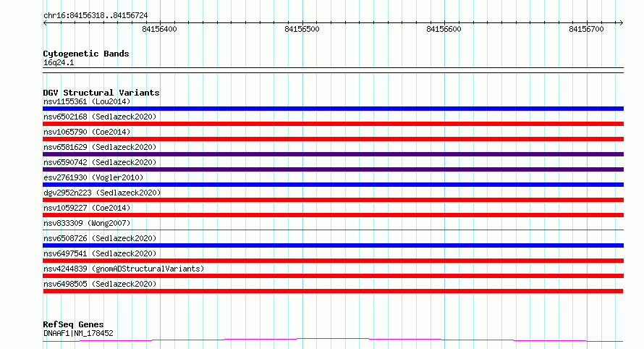
Task: Click the chr16:84156318..84156724 coordinates text
Action: pos(96,16)
